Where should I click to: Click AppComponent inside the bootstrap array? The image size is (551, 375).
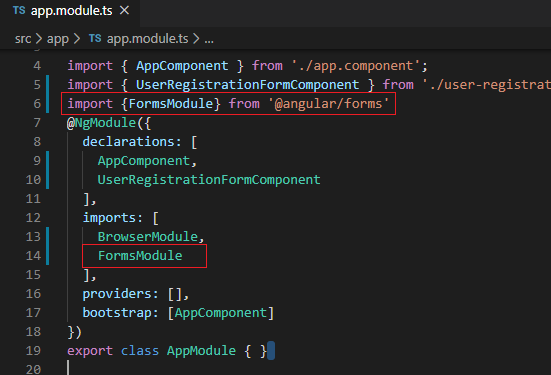click(x=221, y=312)
